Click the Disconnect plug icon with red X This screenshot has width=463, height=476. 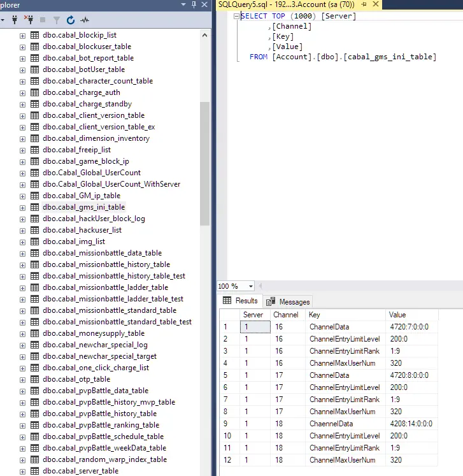click(29, 20)
